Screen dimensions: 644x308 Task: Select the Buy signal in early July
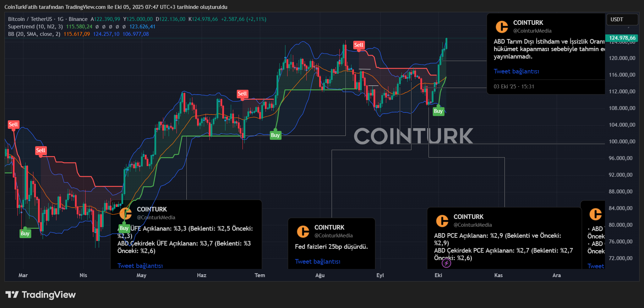(x=275, y=135)
